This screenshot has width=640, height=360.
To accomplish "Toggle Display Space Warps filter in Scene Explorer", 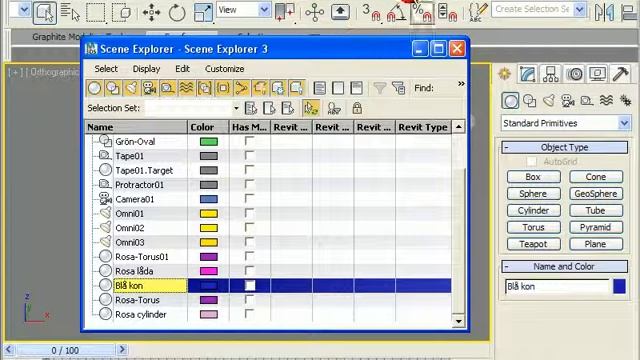I will tap(186, 88).
